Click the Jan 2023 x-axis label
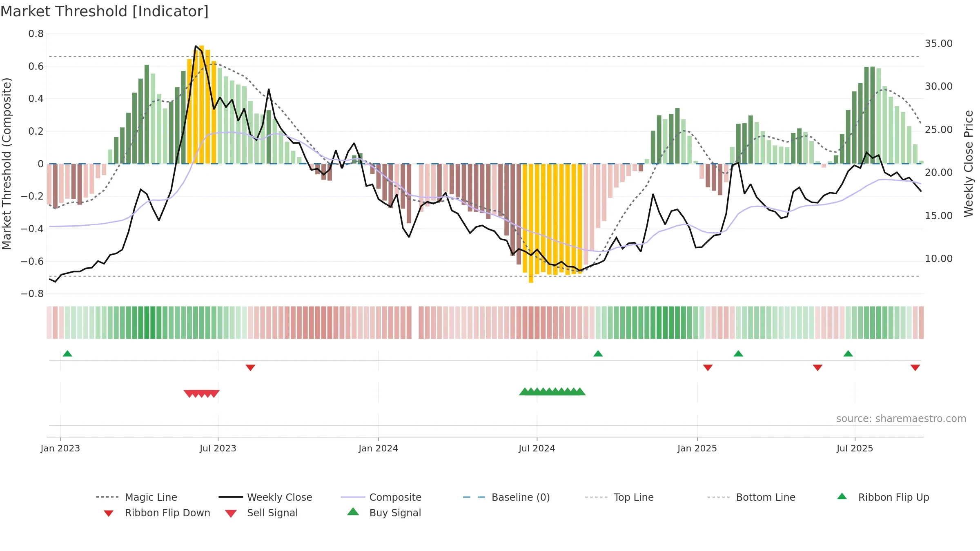The height and width of the screenshot is (551, 980). pyautogui.click(x=60, y=448)
